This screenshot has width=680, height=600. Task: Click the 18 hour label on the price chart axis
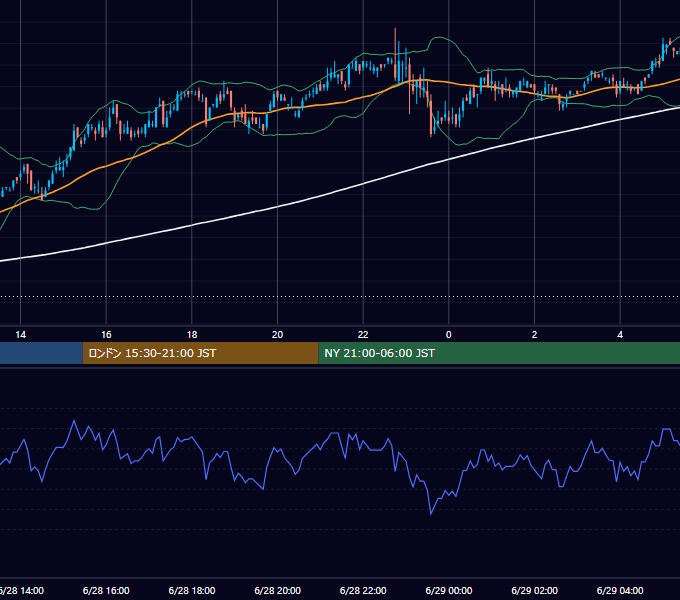[x=192, y=335]
